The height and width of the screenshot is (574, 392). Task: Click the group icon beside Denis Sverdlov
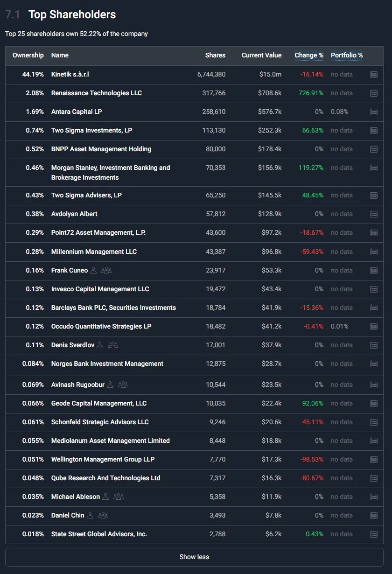point(113,345)
